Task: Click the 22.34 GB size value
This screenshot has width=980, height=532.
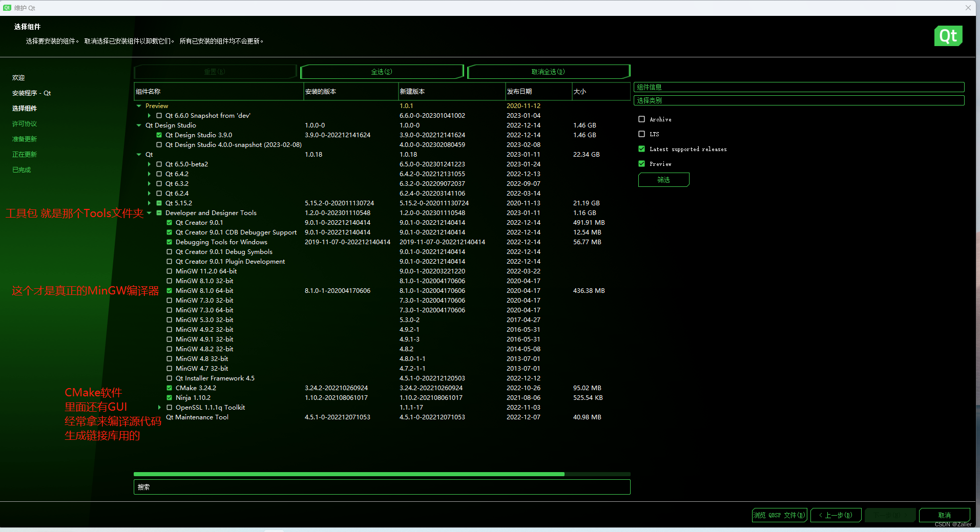Action: [586, 155]
